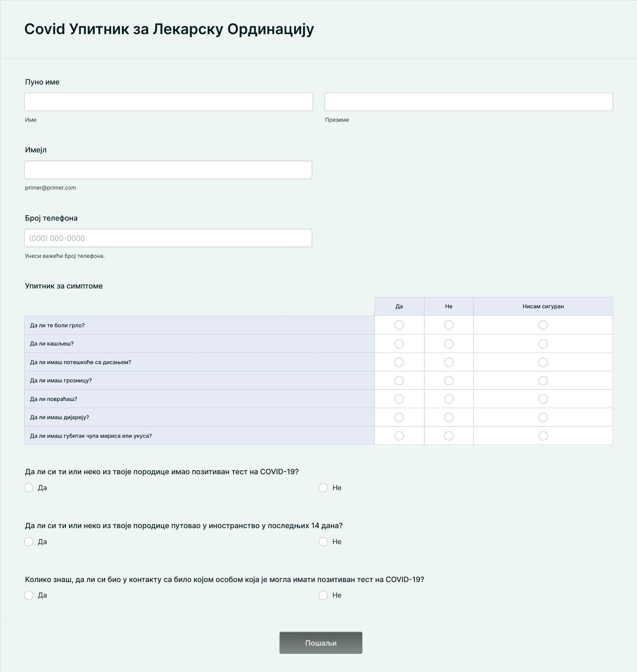Answer Не to family positive COVID-19 test
Image resolution: width=637 pixels, height=672 pixels.
click(323, 488)
